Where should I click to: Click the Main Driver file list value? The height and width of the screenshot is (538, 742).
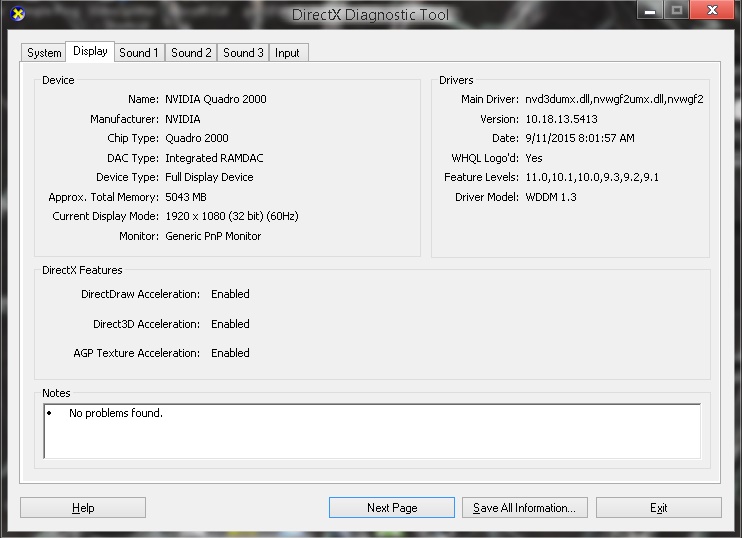pyautogui.click(x=614, y=99)
